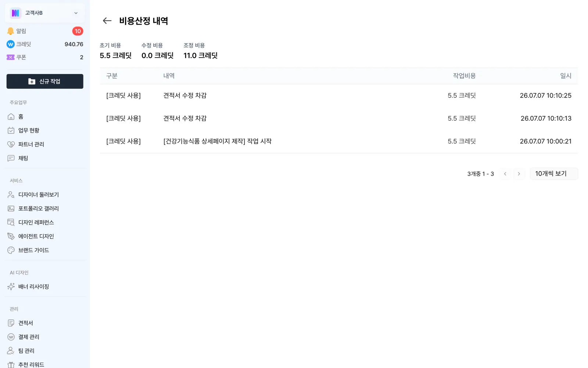Open the 홈 menu item label
This screenshot has height=368, width=588.
[x=21, y=117]
